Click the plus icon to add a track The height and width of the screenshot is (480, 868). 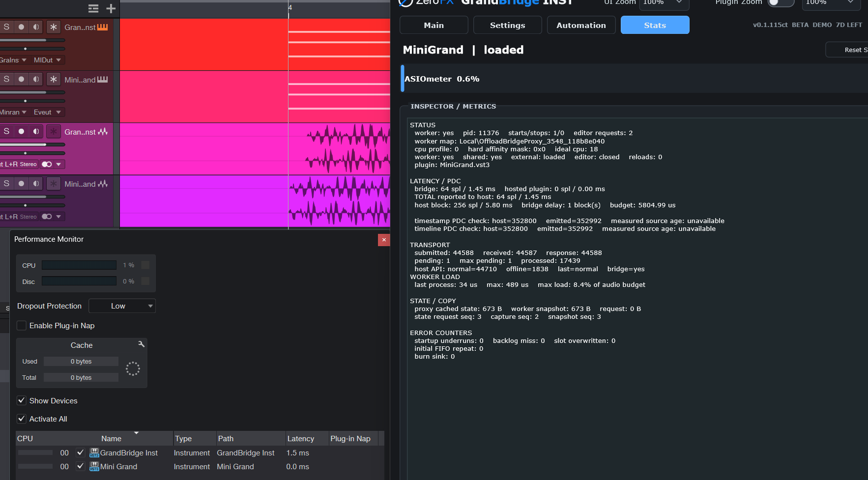click(111, 8)
